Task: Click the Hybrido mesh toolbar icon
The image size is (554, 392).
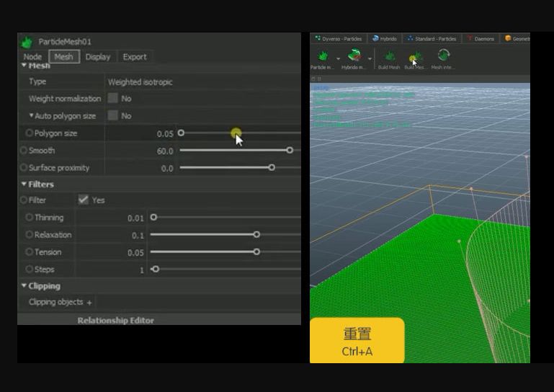Action: coord(354,55)
